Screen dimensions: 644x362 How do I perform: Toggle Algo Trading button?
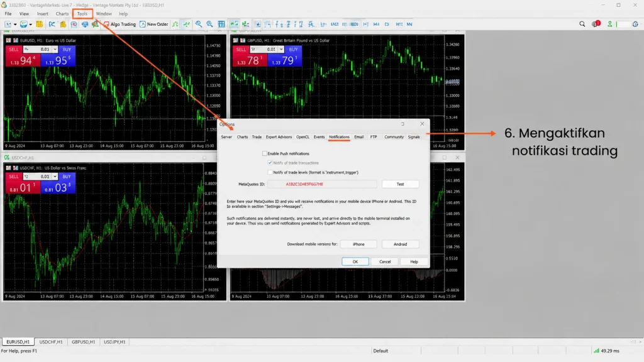click(x=119, y=25)
